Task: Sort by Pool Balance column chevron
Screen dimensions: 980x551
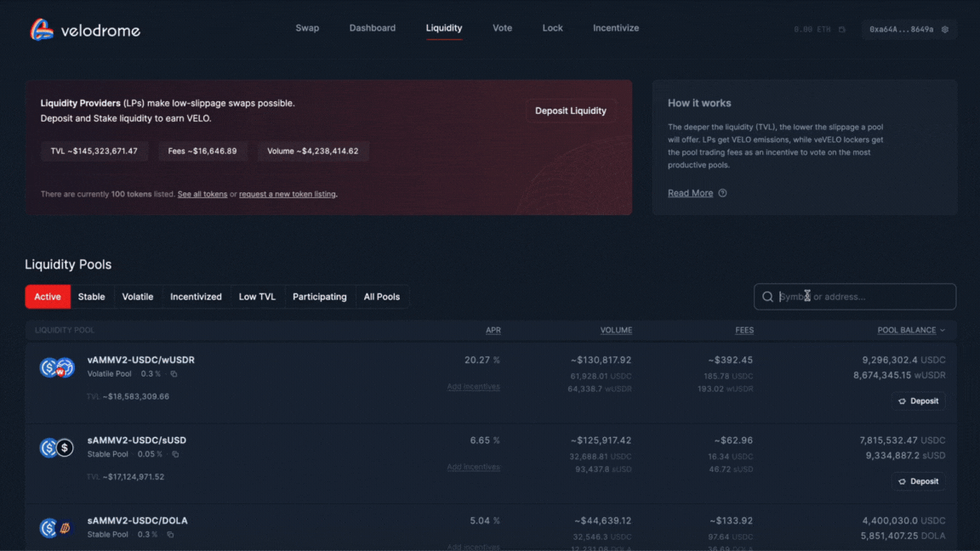Action: click(943, 330)
